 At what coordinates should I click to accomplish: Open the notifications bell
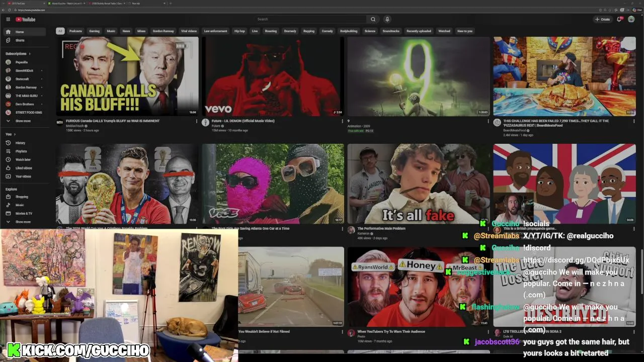click(x=620, y=19)
